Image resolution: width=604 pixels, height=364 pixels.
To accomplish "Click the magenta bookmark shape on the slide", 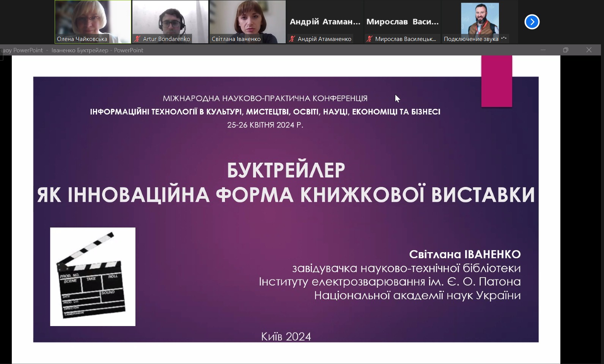I will 497,81.
